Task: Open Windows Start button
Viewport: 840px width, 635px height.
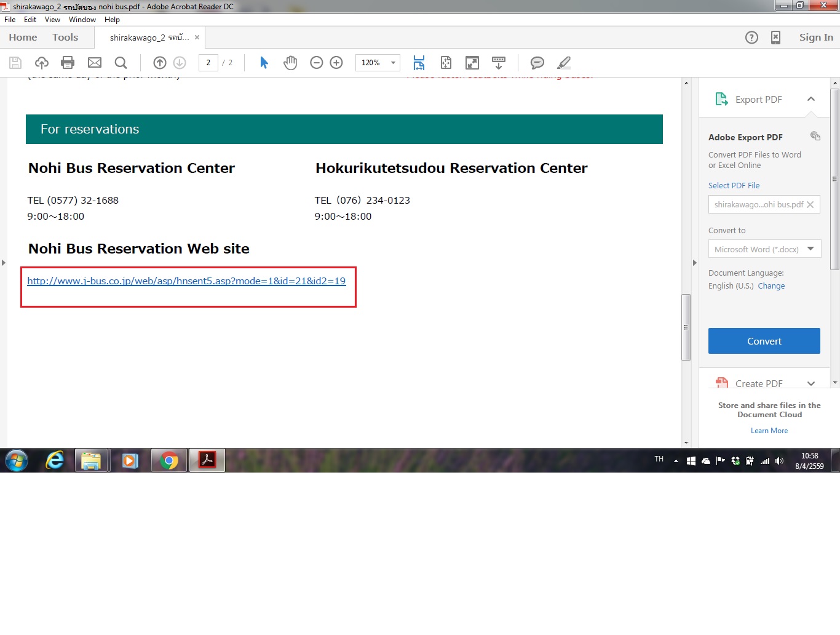Action: pos(17,460)
